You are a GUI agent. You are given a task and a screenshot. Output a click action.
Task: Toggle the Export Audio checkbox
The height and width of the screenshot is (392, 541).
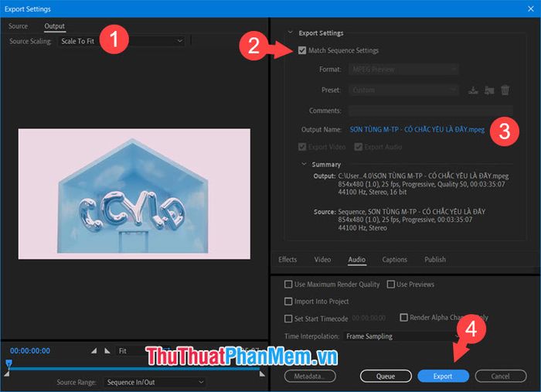pyautogui.click(x=359, y=147)
